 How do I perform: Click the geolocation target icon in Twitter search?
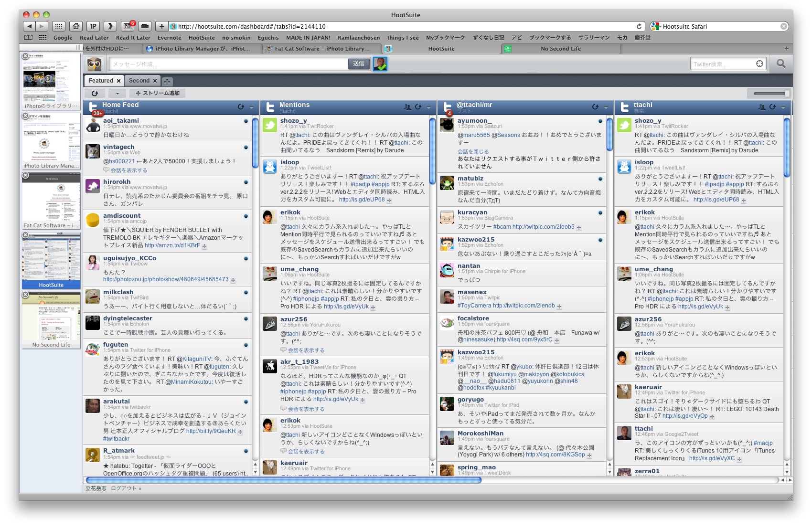tap(759, 64)
